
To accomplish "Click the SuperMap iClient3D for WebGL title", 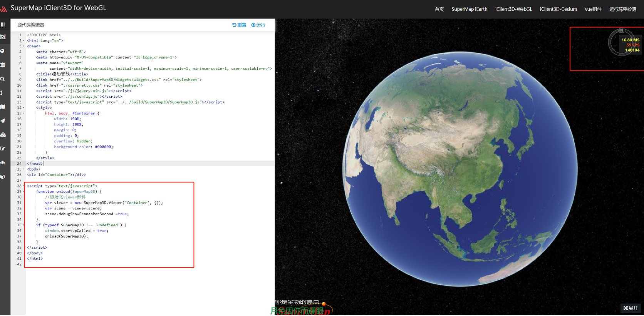I will tap(59, 8).
